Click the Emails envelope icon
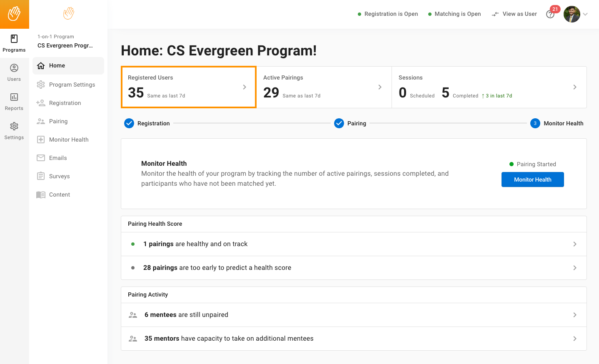 point(41,158)
